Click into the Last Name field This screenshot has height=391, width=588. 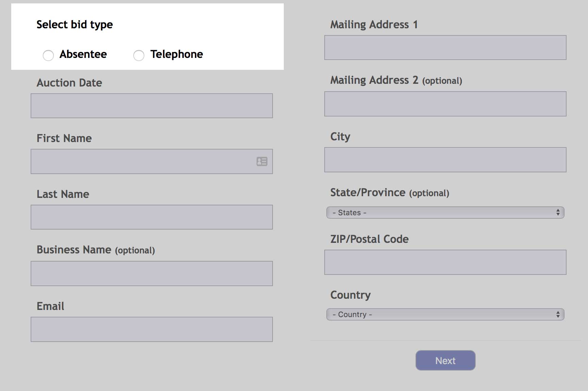pos(152,217)
